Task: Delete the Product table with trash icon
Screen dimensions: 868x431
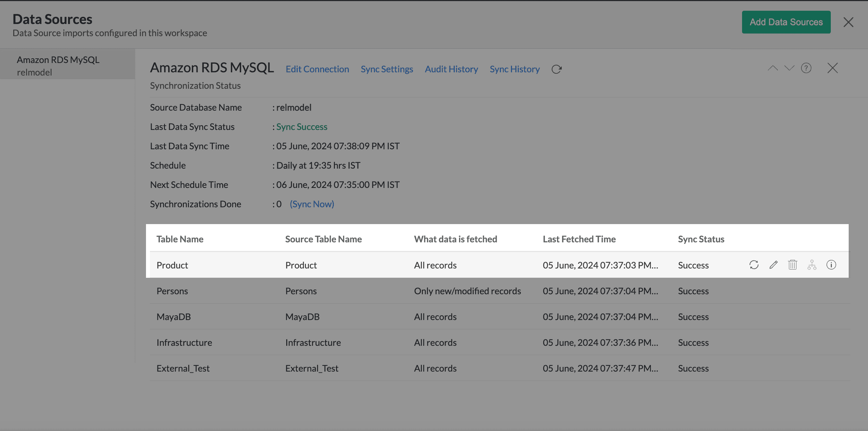Action: 793,265
